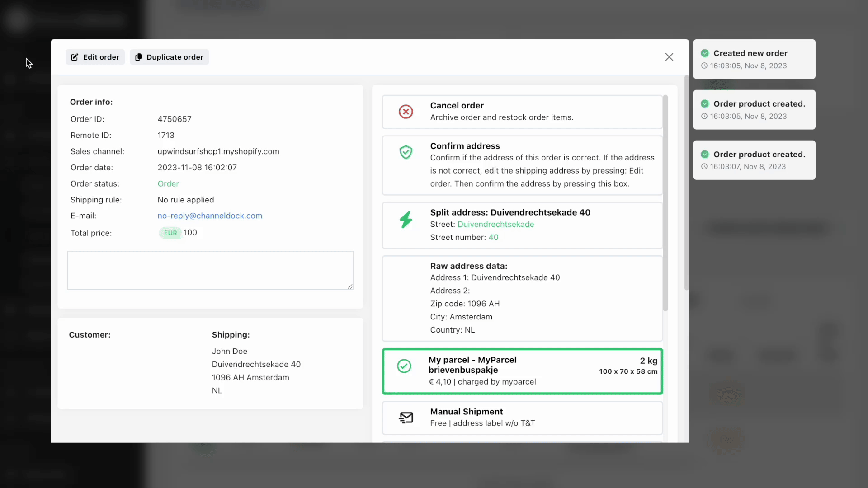The height and width of the screenshot is (488, 868).
Task: Click the sales channel upwindsurfshop1.myshopify.com
Action: coord(218,151)
